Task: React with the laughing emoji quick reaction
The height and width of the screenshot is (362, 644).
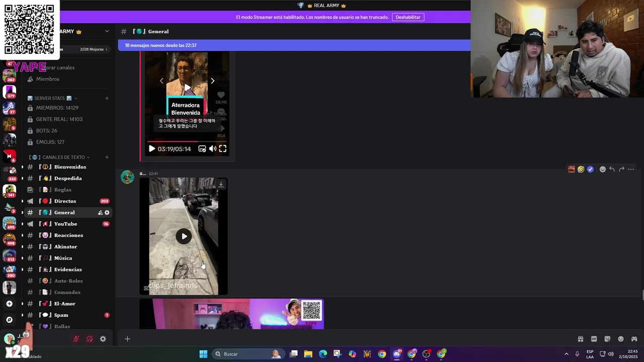Action: pyautogui.click(x=581, y=169)
